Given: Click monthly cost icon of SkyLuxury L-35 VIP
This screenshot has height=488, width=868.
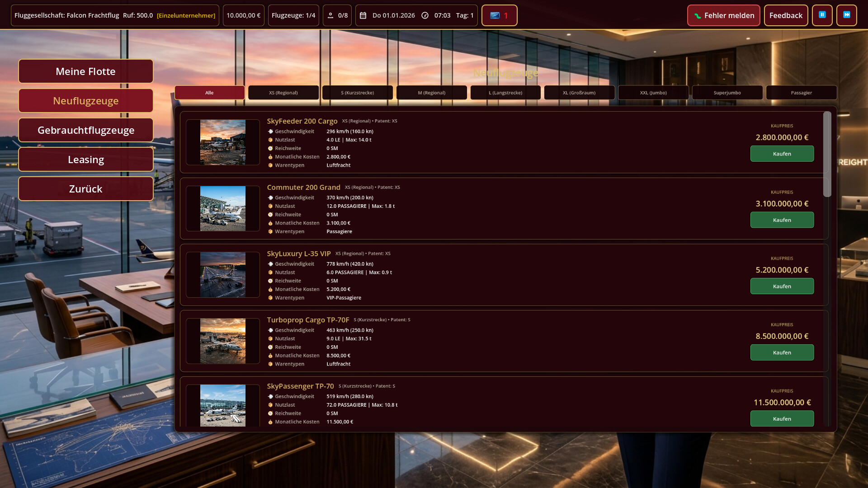Looking at the screenshot, I should point(270,290).
